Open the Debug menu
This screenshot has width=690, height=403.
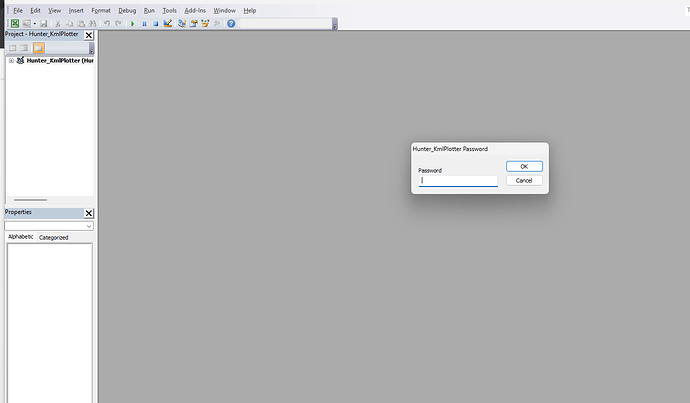[x=127, y=10]
